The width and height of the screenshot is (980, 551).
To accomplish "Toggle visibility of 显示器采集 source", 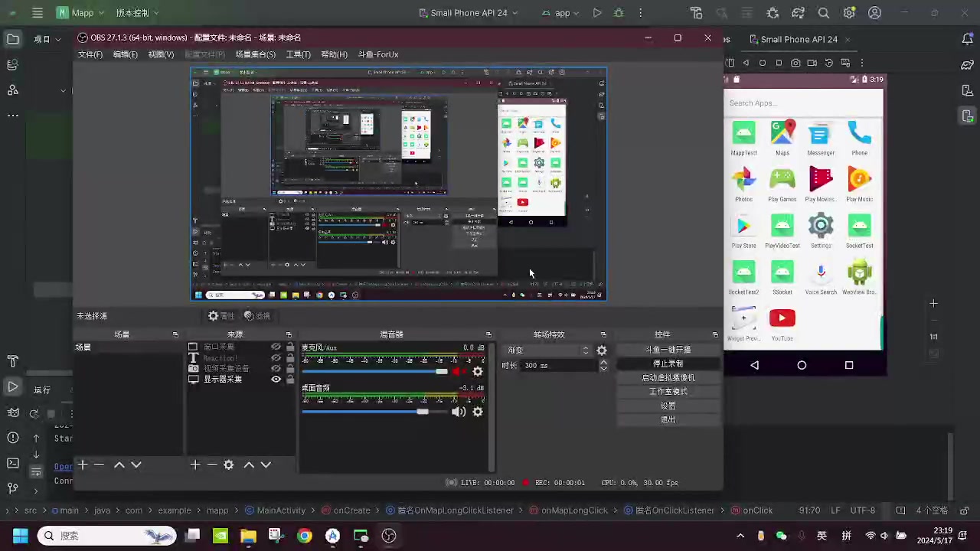I will [276, 380].
